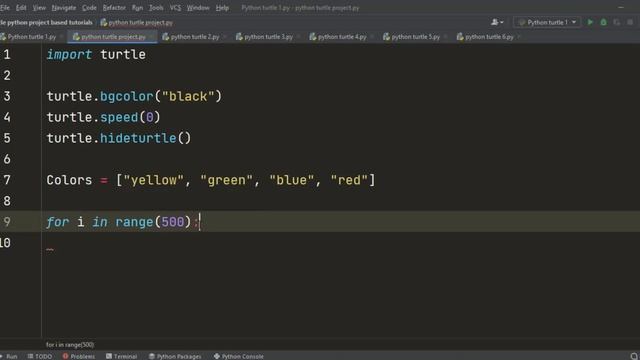The image size is (640, 360).
Task: Click the run with coverage icon
Action: coord(617,22)
